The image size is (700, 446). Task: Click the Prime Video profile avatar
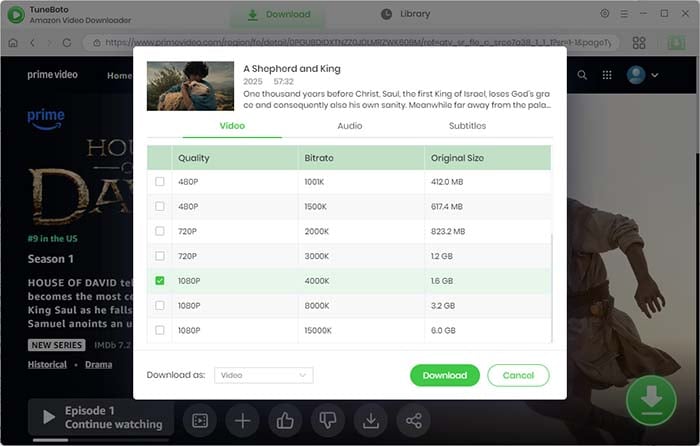[636, 75]
